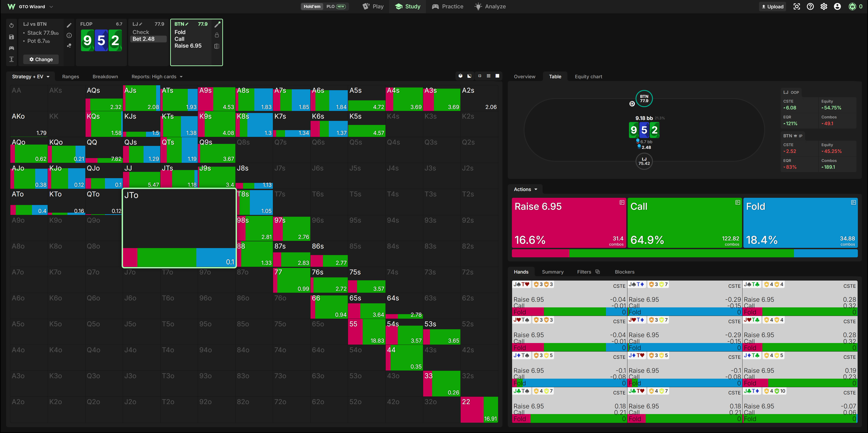This screenshot has width=868, height=433.
Task: Click the reset spot icon in left sidebar
Action: coord(12,25)
